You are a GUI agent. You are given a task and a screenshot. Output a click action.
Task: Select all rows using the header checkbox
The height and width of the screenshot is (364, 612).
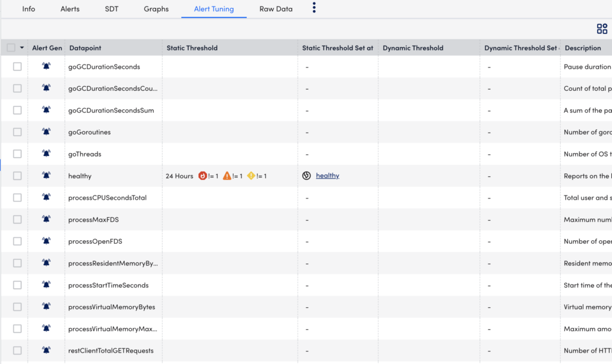pos(10,48)
